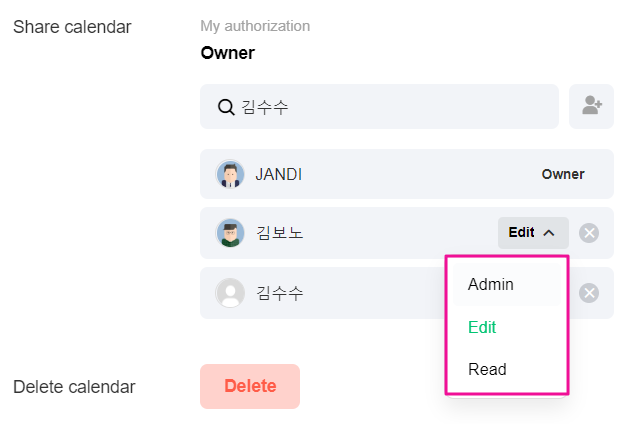Click the Delete calendar label
Image resolution: width=628 pixels, height=424 pixels.
point(74,386)
